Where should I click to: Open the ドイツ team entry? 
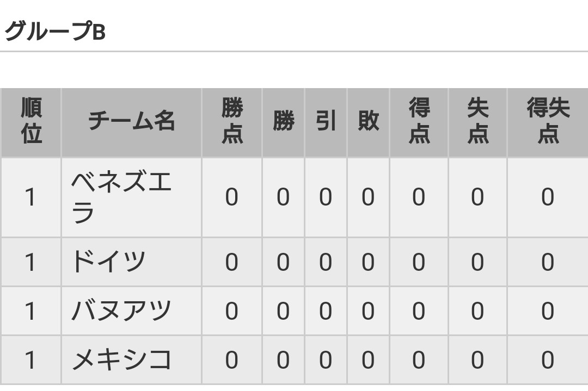[108, 262]
